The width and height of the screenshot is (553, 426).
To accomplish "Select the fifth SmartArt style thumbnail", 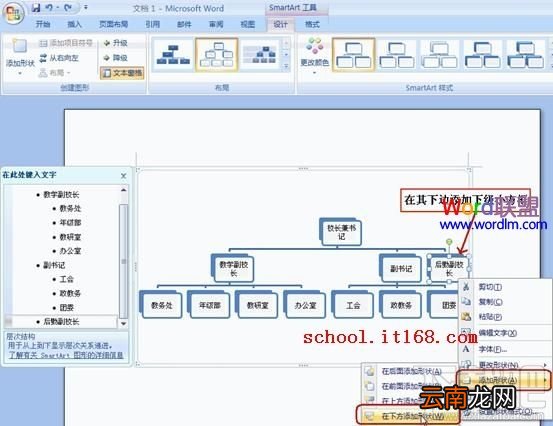I will 525,55.
